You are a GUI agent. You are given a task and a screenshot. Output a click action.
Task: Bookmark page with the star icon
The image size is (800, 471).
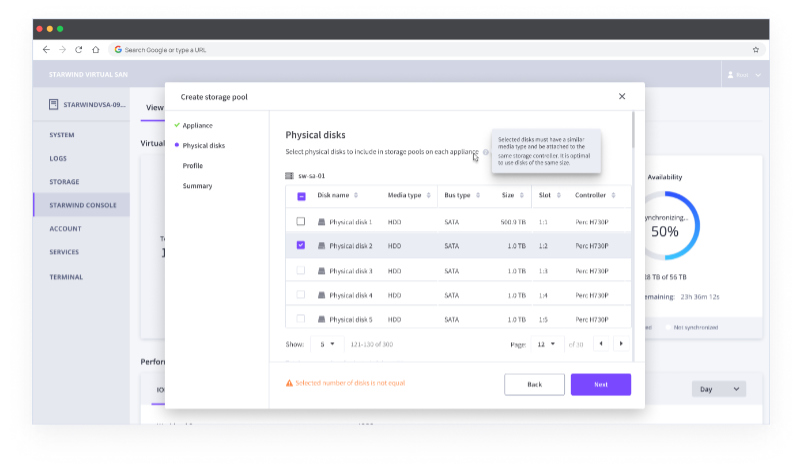(x=756, y=49)
